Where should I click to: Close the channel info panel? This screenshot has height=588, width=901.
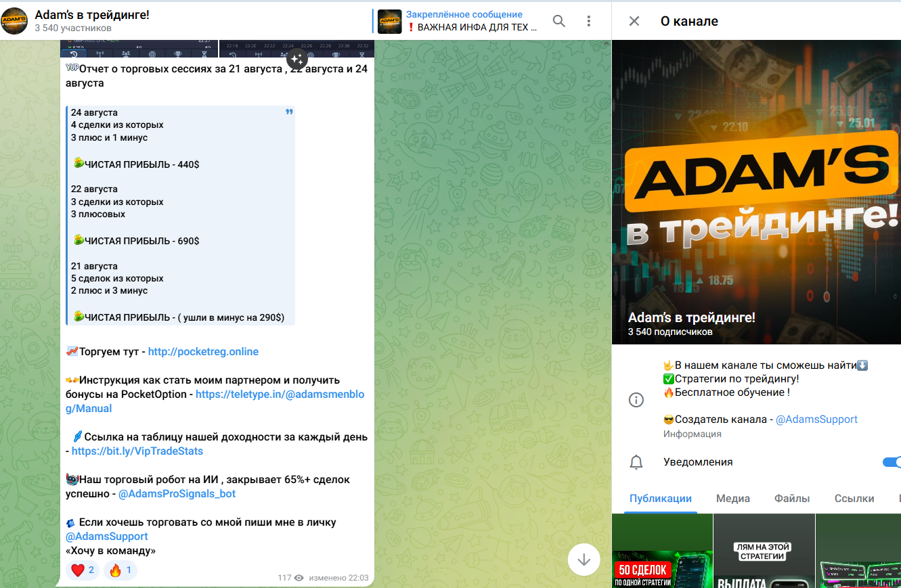pyautogui.click(x=634, y=21)
